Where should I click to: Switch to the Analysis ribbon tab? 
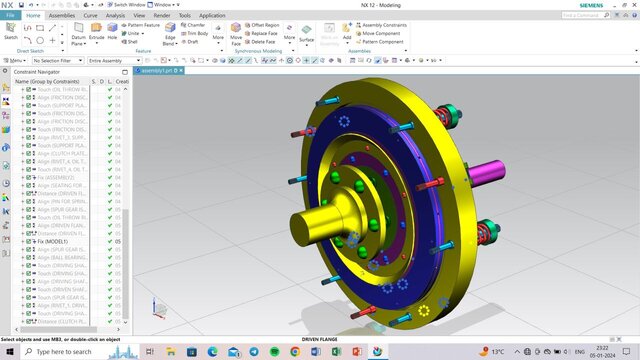click(115, 16)
